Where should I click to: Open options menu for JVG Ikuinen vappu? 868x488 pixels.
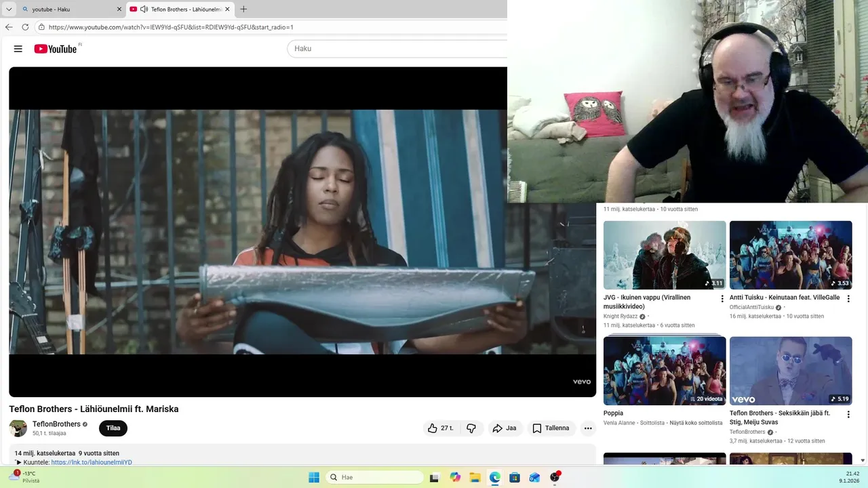pyautogui.click(x=722, y=298)
